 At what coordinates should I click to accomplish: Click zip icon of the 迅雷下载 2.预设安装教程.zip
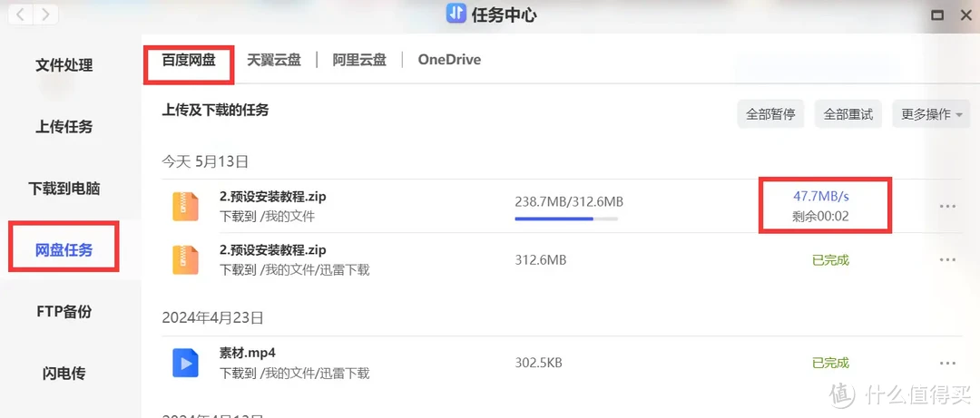185,260
